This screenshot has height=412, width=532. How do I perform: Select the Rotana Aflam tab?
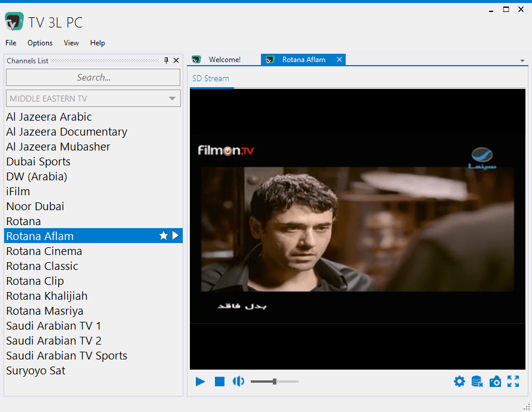(x=304, y=60)
